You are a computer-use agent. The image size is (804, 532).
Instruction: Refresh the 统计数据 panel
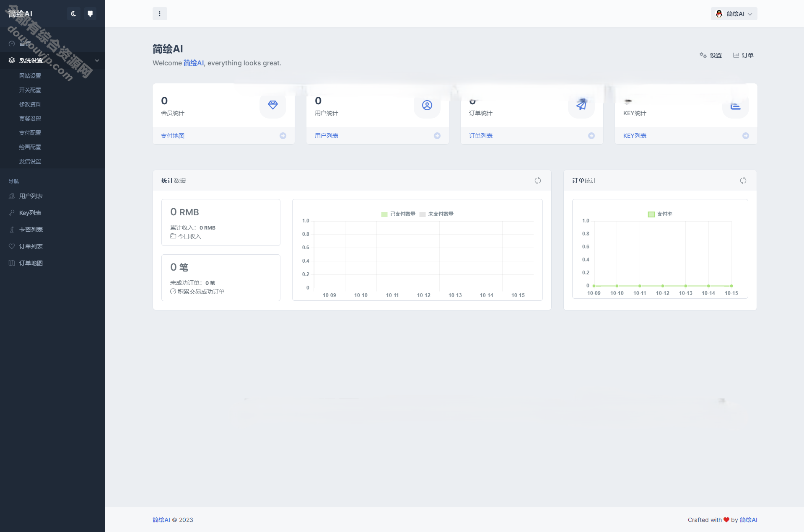[538, 181]
